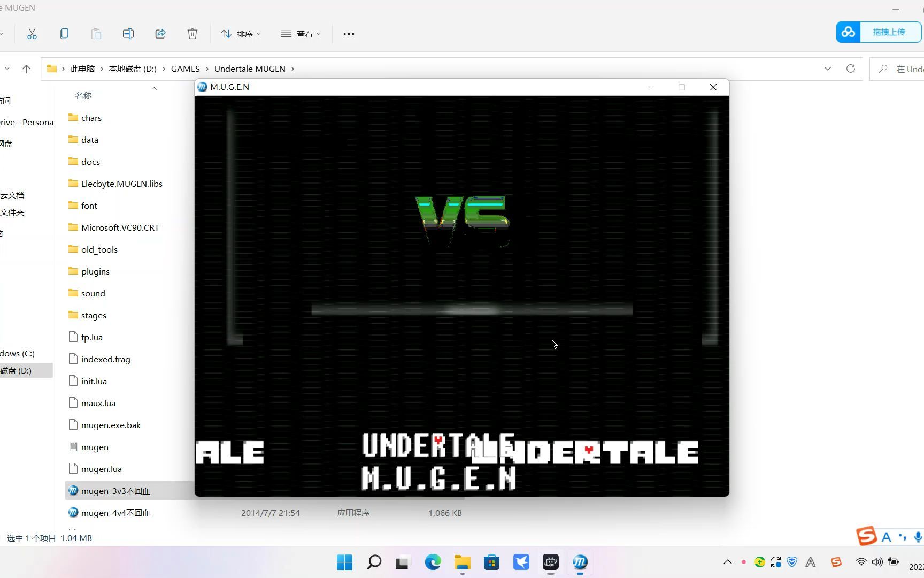924x578 pixels.
Task: Expand the chevron after Undertale MUGEN breadcrumb
Action: (292, 69)
